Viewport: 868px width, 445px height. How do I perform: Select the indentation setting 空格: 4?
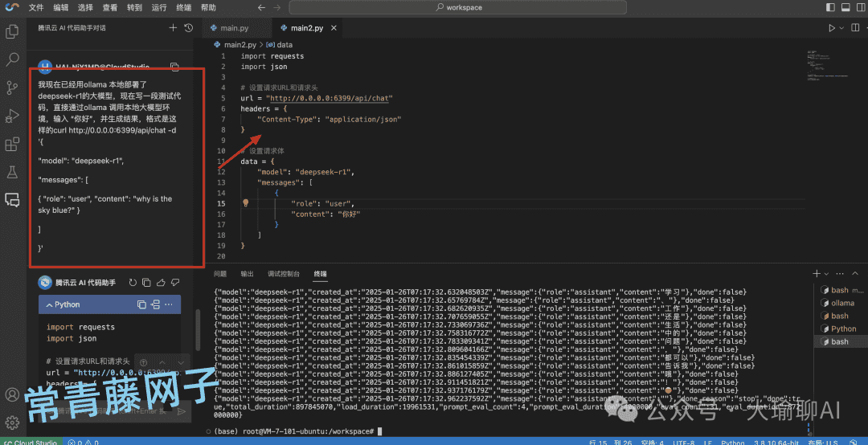(652, 443)
